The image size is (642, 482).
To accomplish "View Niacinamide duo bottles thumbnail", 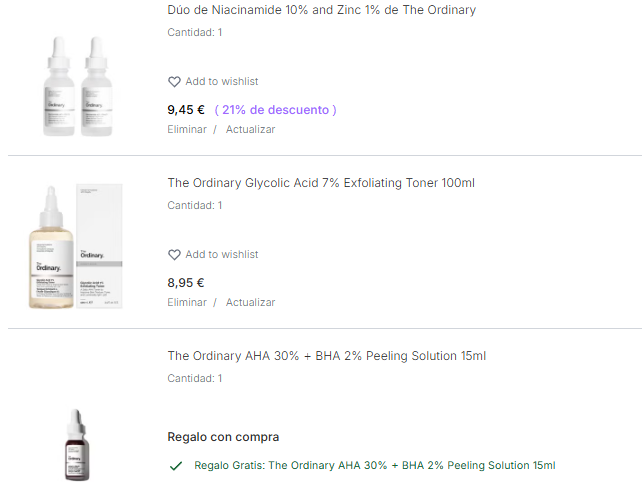I will pos(78,86).
